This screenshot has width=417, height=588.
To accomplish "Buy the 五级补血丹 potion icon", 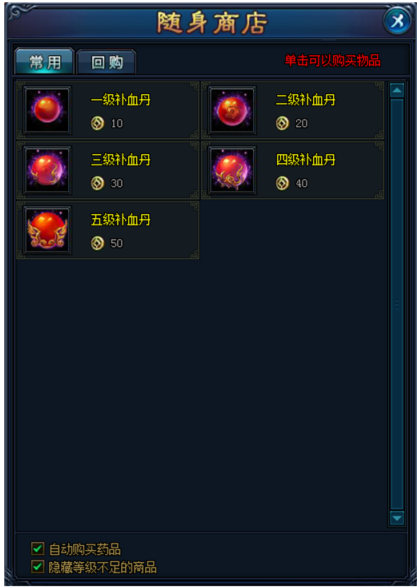I will pos(47,230).
